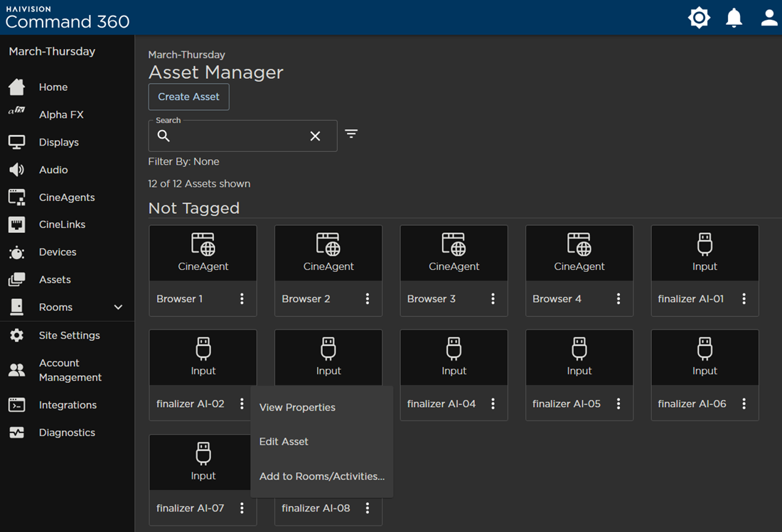The width and height of the screenshot is (782, 532).
Task: Choose Add to Rooms/Activities... menu item
Action: (x=321, y=476)
